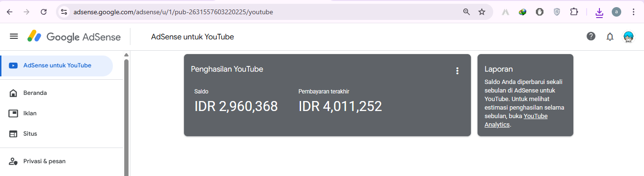Open the colorful cube extension icon
Screen dimensions: 644x176
coord(523,12)
